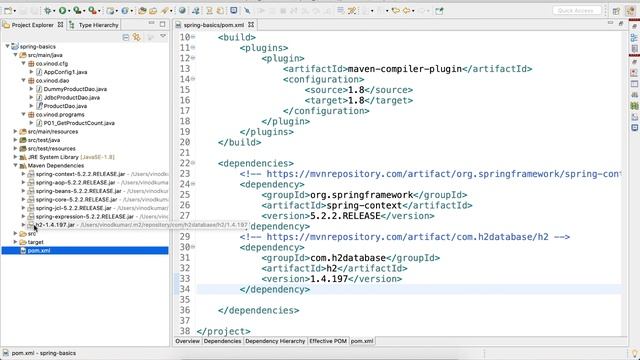640x360 pixels.
Task: Click the Search flashlight icon in toolbar
Action: (x=165, y=11)
